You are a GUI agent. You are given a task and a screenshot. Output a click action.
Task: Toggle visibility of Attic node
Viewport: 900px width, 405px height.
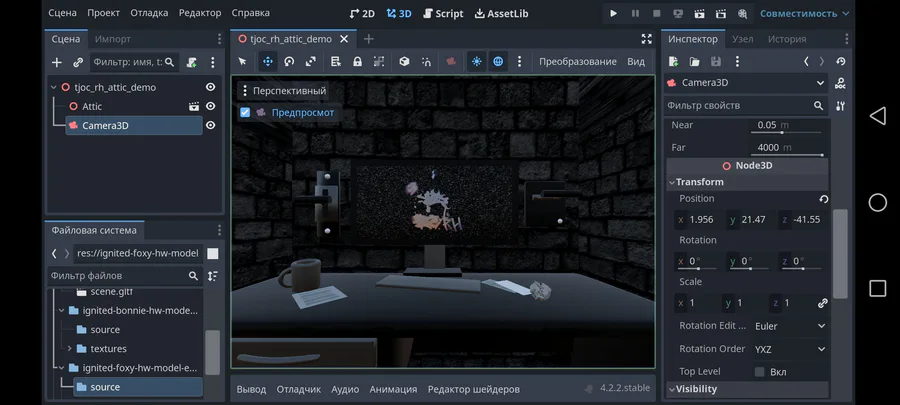(x=211, y=106)
